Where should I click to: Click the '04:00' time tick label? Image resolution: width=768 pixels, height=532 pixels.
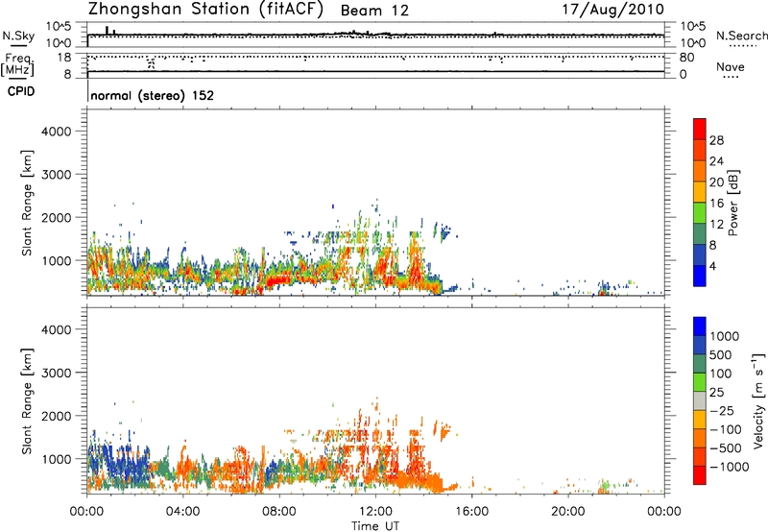click(182, 512)
